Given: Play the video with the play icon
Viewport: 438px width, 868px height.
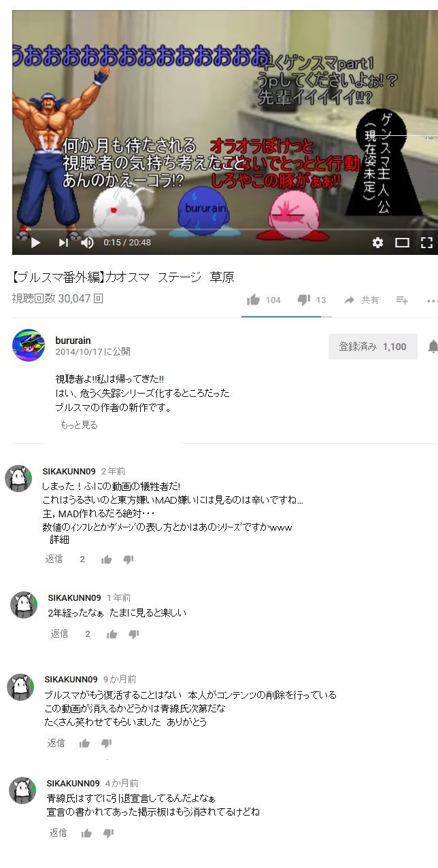Looking at the screenshot, I should (x=35, y=243).
